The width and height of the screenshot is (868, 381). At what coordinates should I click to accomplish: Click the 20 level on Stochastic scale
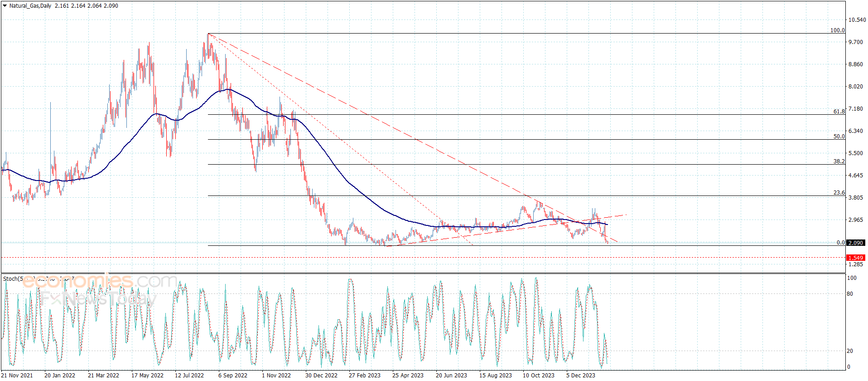tap(850, 351)
